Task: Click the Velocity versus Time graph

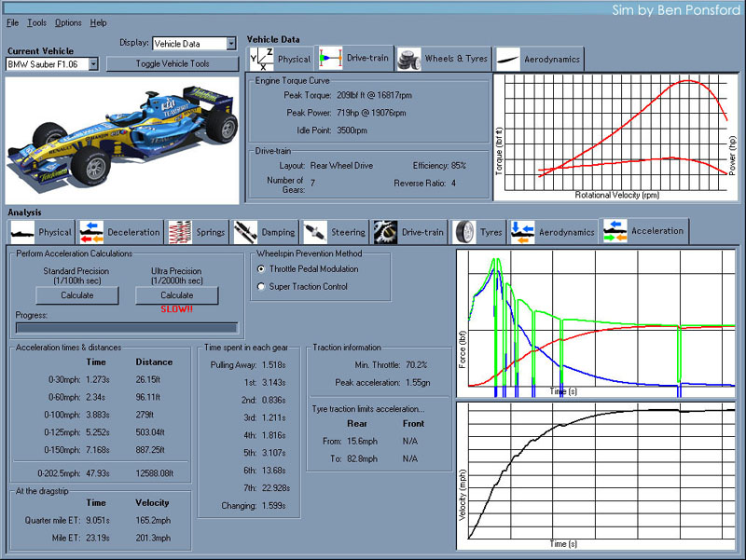Action: tap(597, 476)
